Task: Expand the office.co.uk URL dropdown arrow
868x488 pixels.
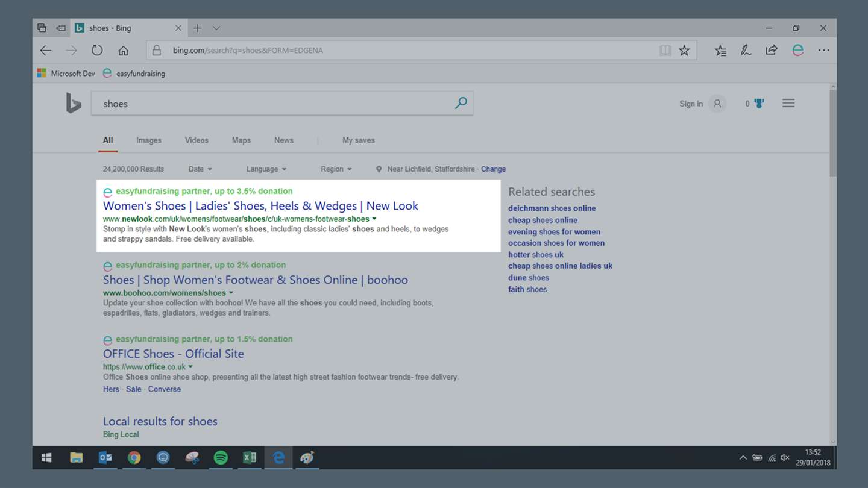Action: pos(190,367)
